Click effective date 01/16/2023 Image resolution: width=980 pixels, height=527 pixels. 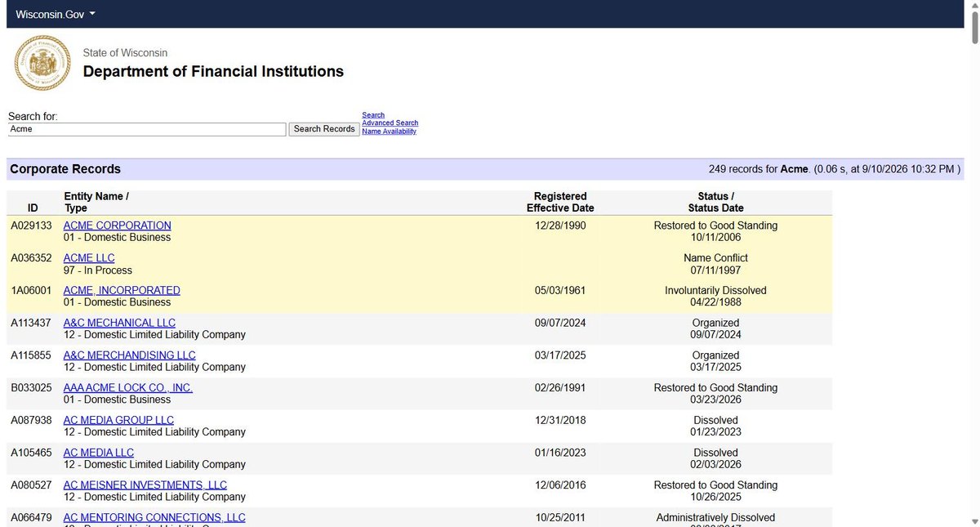[x=560, y=453]
